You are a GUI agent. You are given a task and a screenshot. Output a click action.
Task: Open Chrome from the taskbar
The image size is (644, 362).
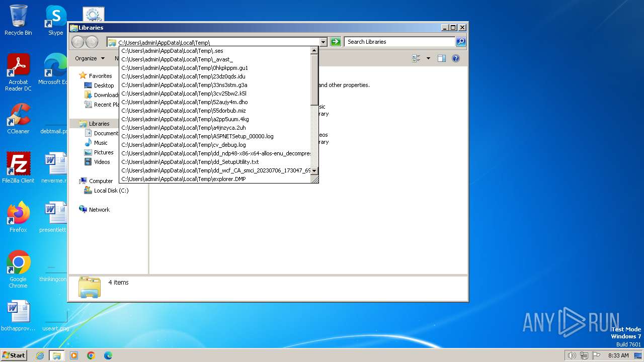pos(91,355)
